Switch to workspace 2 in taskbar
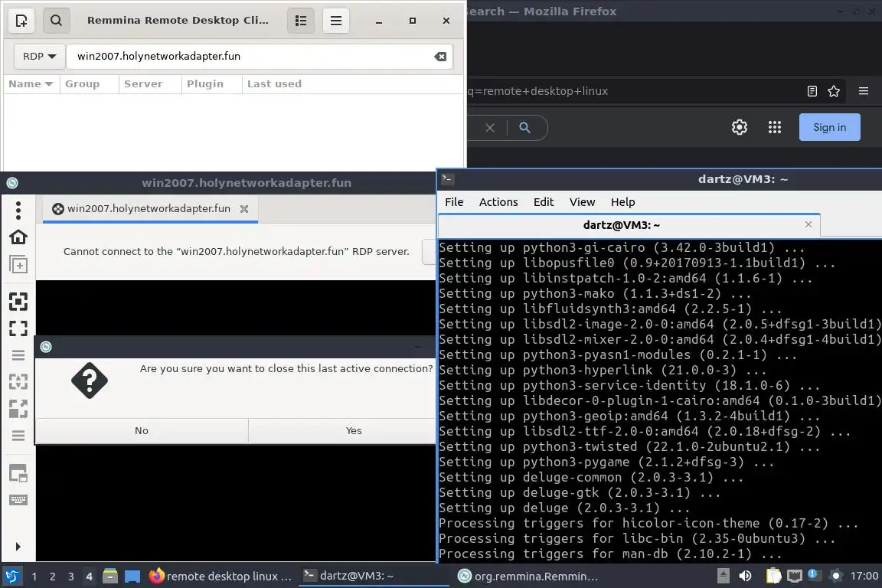Image resolution: width=882 pixels, height=588 pixels. coord(52,577)
